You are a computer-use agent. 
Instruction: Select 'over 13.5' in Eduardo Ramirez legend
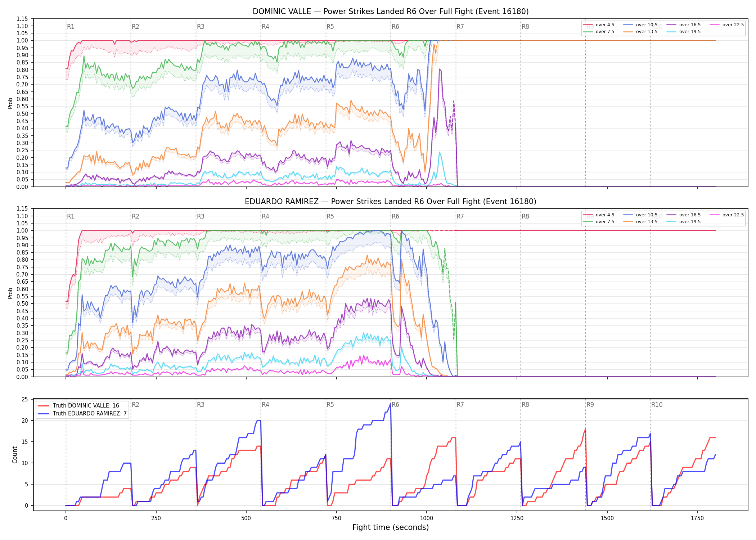click(x=640, y=222)
